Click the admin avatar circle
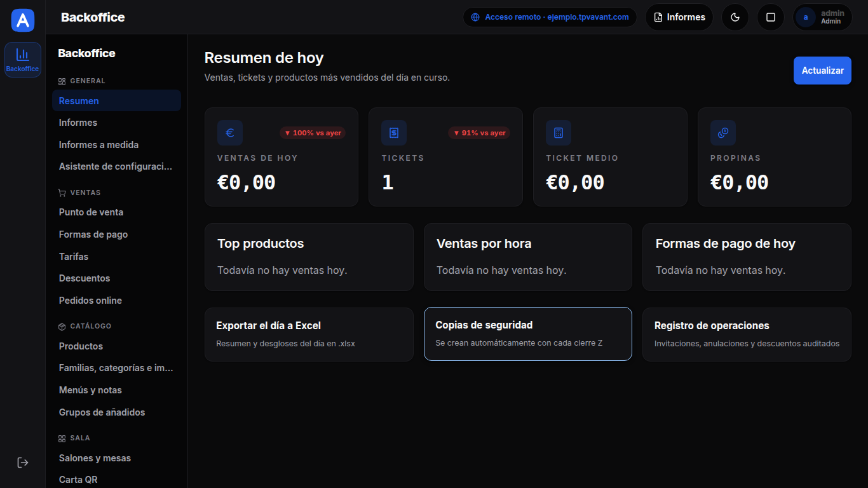Screen dimensions: 868x488 (806, 17)
